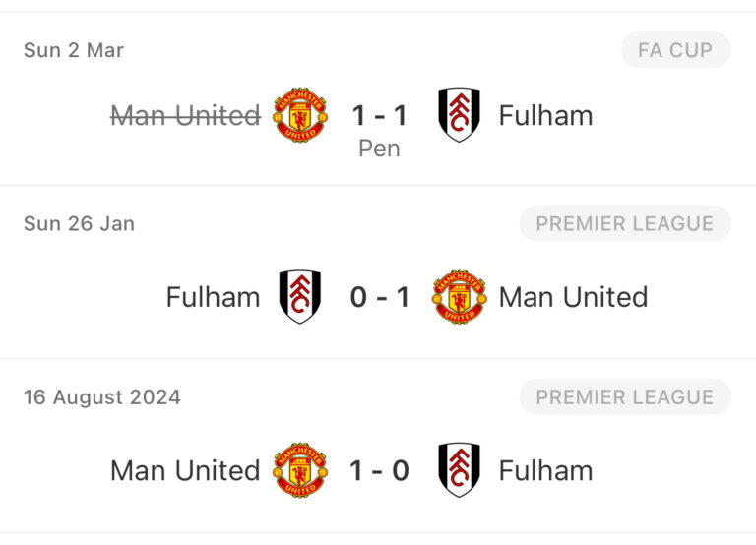The height and width of the screenshot is (545, 756).
Task: Open the 1 - 0 match score
Action: tap(380, 470)
